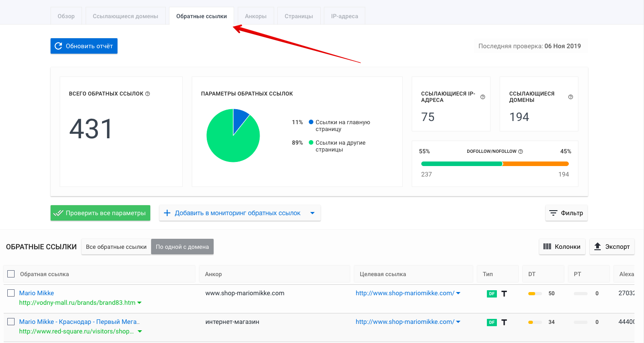This screenshot has height=343, width=644.
Task: Open Mario Mikke - Краснодар backlink title
Action: pos(79,322)
